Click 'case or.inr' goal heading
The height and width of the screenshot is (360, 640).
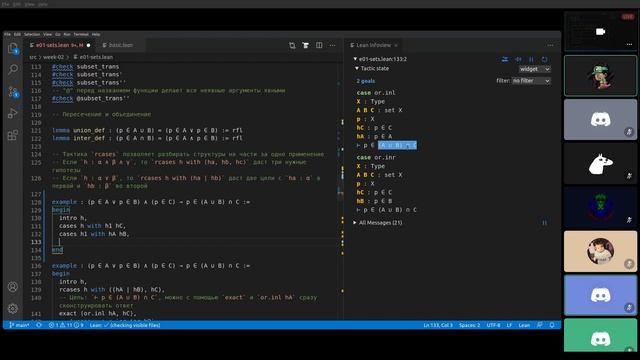coord(376,158)
